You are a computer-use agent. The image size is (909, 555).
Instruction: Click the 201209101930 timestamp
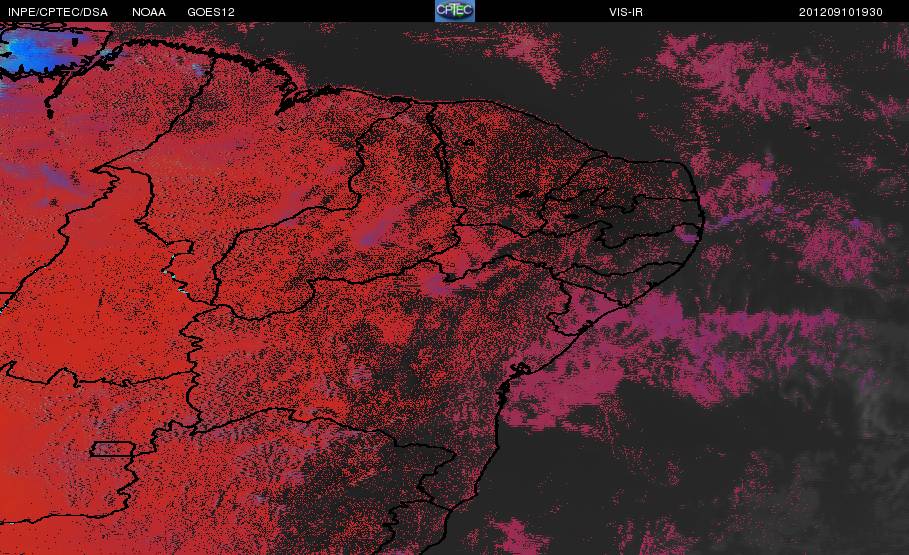pos(841,12)
